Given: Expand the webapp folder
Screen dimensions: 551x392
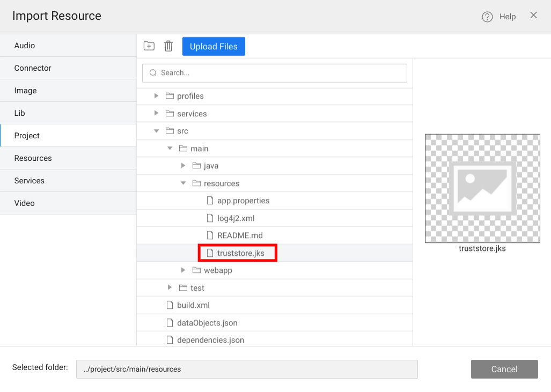Looking at the screenshot, I should coord(183,270).
